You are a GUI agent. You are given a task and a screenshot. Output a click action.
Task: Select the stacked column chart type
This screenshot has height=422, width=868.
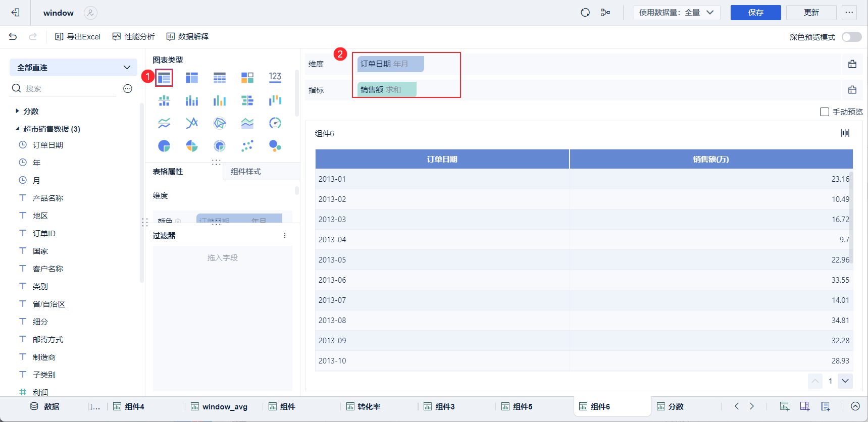(192, 100)
